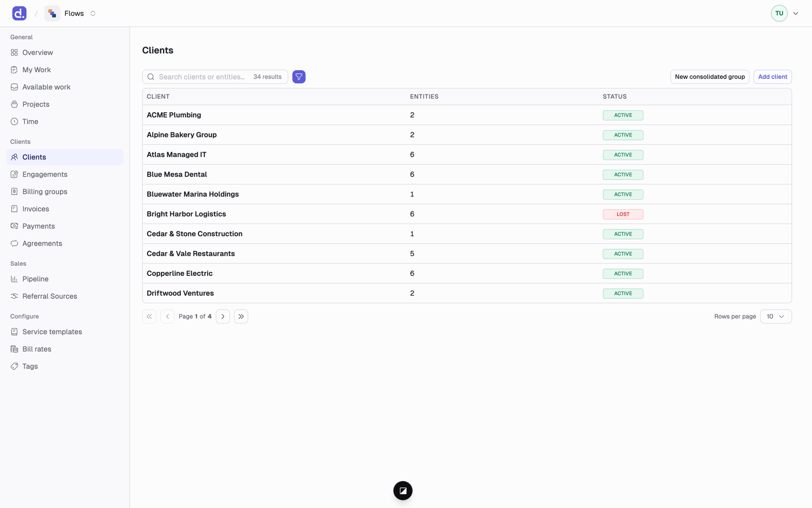The width and height of the screenshot is (812, 508).
Task: Jump to the last page
Action: click(x=241, y=316)
